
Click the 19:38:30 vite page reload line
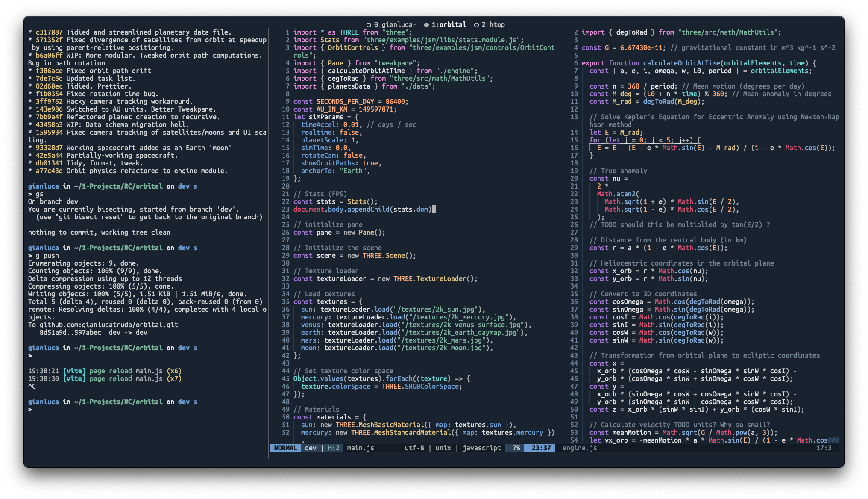pyautogui.click(x=105, y=378)
